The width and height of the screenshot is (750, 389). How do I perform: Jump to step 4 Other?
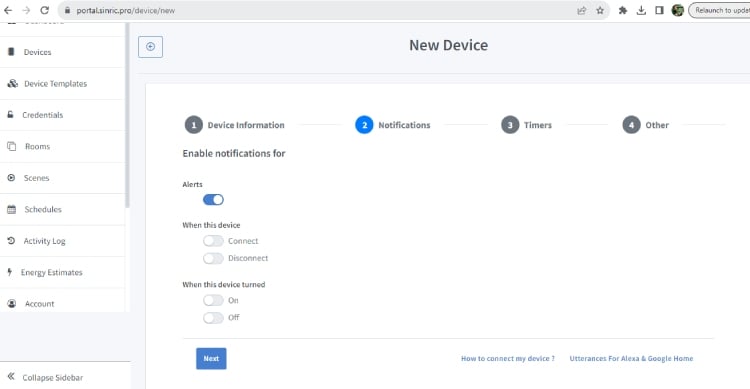coord(646,125)
